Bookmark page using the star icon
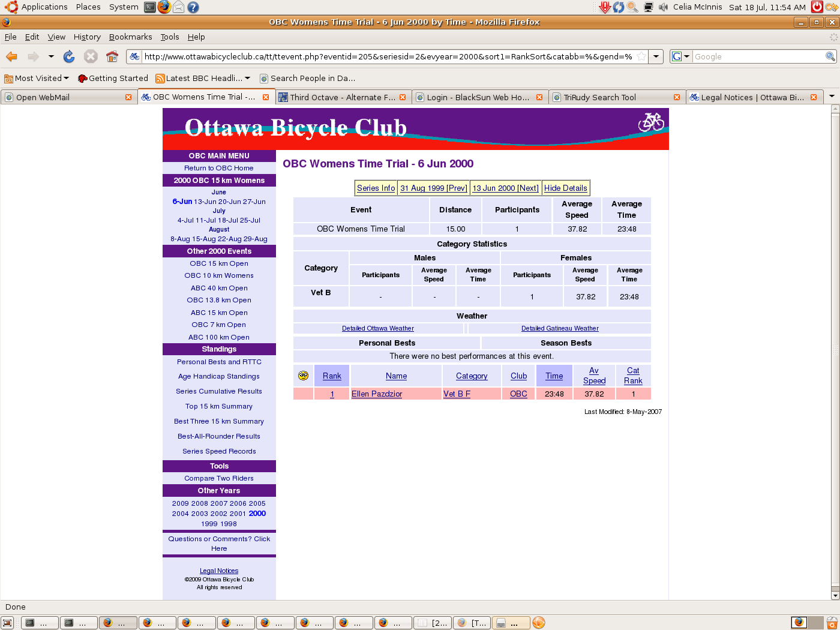Image resolution: width=840 pixels, height=630 pixels. [x=641, y=56]
